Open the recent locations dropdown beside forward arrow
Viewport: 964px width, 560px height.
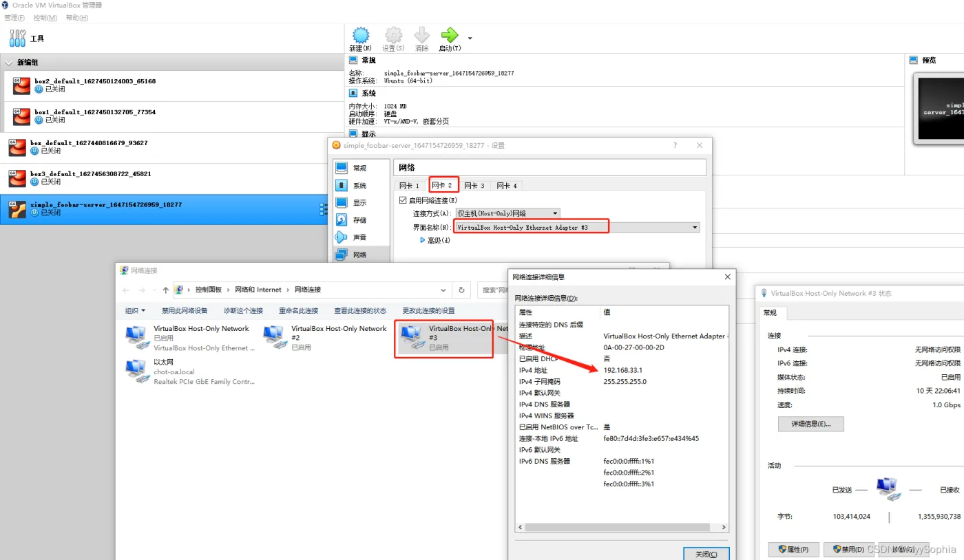click(x=154, y=290)
